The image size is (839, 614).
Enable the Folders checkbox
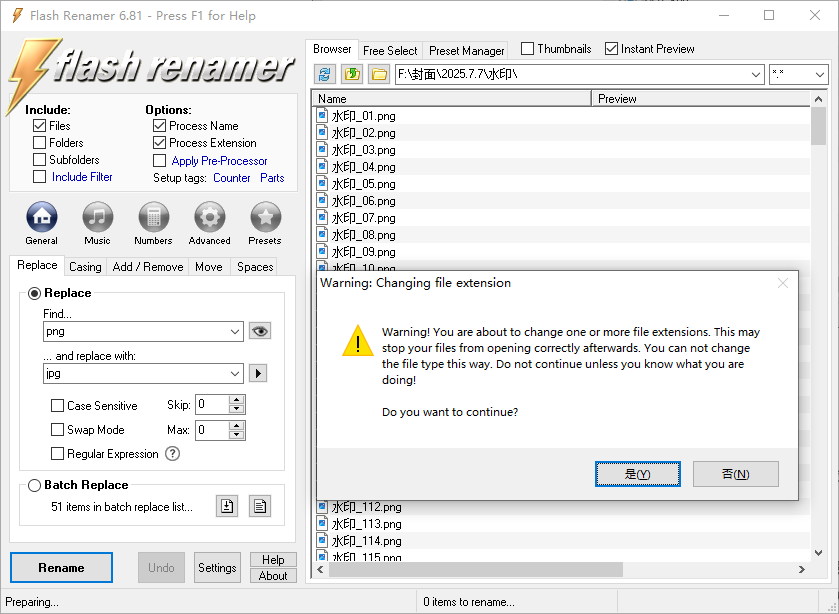(x=39, y=143)
